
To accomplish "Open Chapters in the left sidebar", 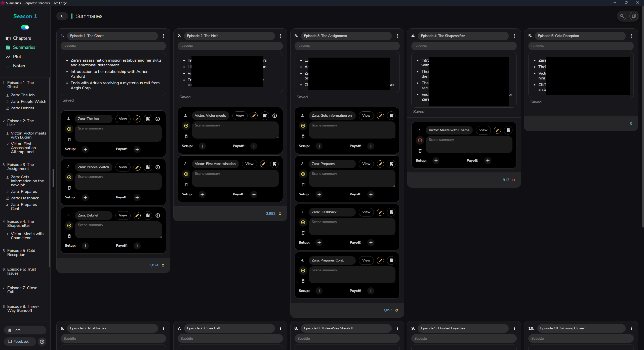I will [22, 38].
